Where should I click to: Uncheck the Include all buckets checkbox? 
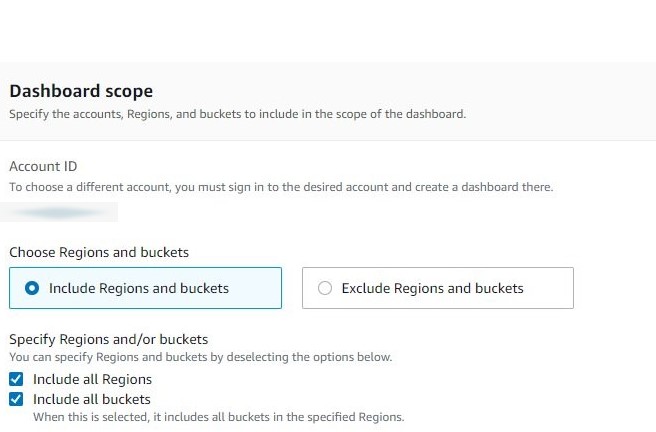pos(16,399)
